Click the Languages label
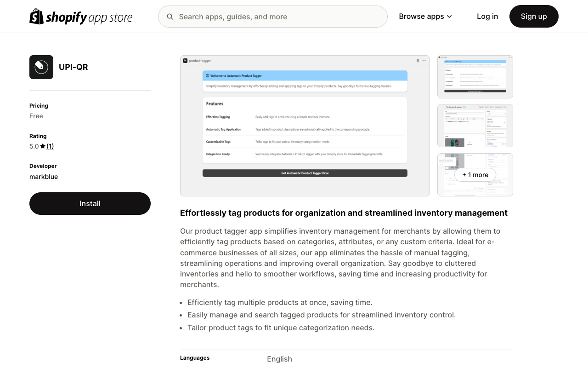 coord(195,358)
